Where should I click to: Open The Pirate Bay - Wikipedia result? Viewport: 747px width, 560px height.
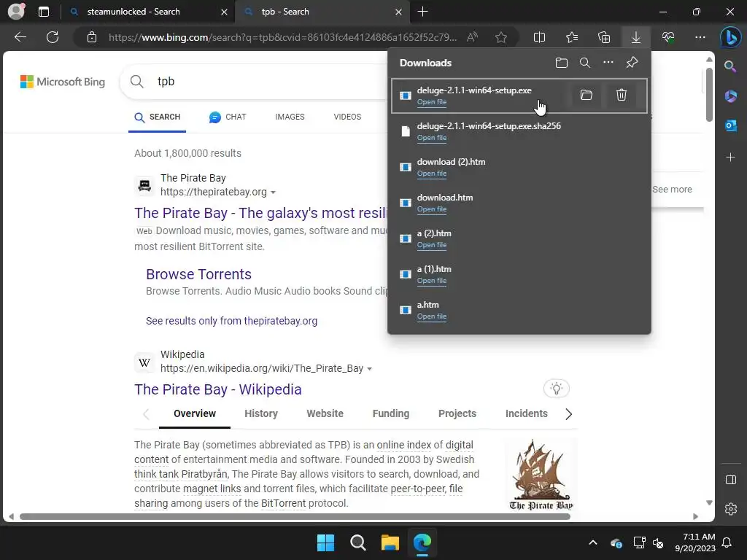pyautogui.click(x=217, y=389)
